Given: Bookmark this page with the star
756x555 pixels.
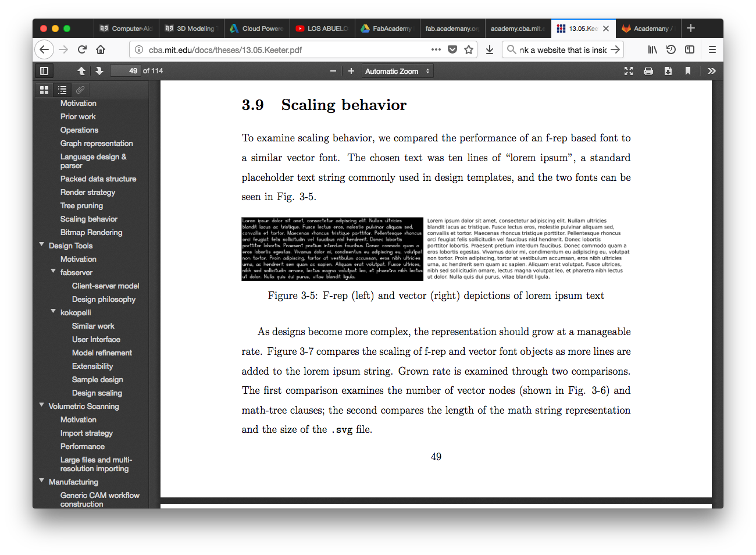Looking at the screenshot, I should [x=469, y=49].
